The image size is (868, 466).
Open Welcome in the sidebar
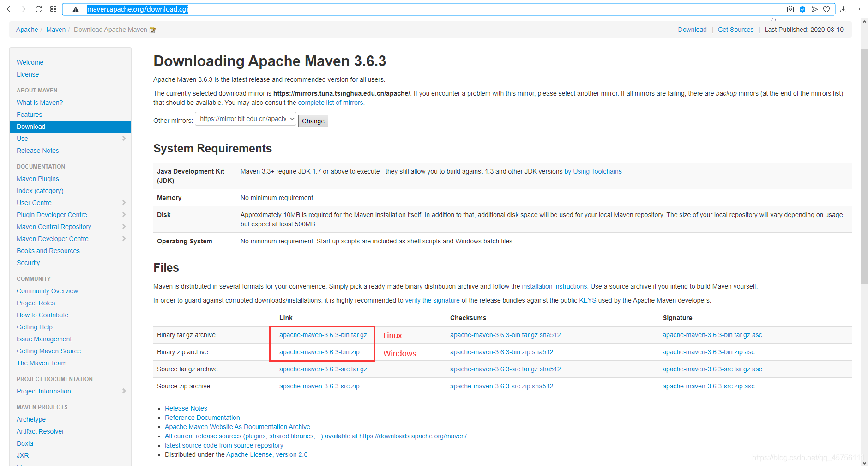[30, 62]
